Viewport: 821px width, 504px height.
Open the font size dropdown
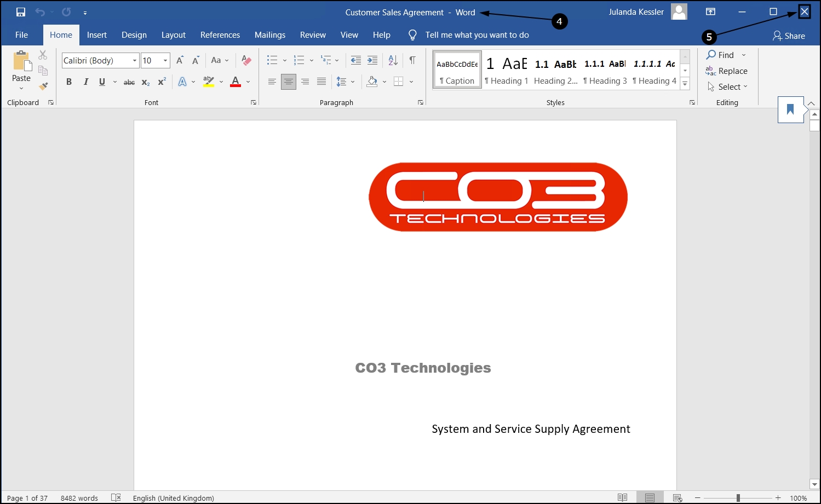[x=165, y=60]
